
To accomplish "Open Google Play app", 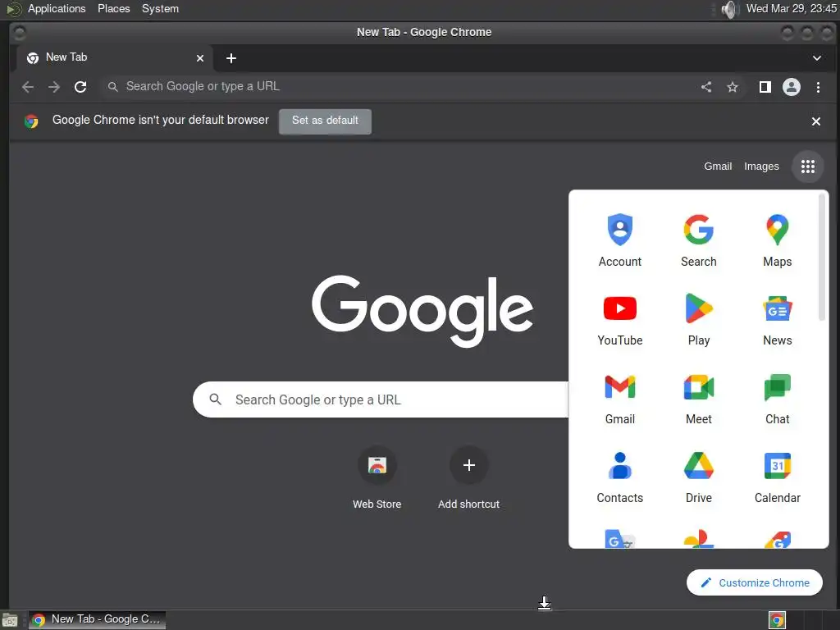I will [699, 319].
